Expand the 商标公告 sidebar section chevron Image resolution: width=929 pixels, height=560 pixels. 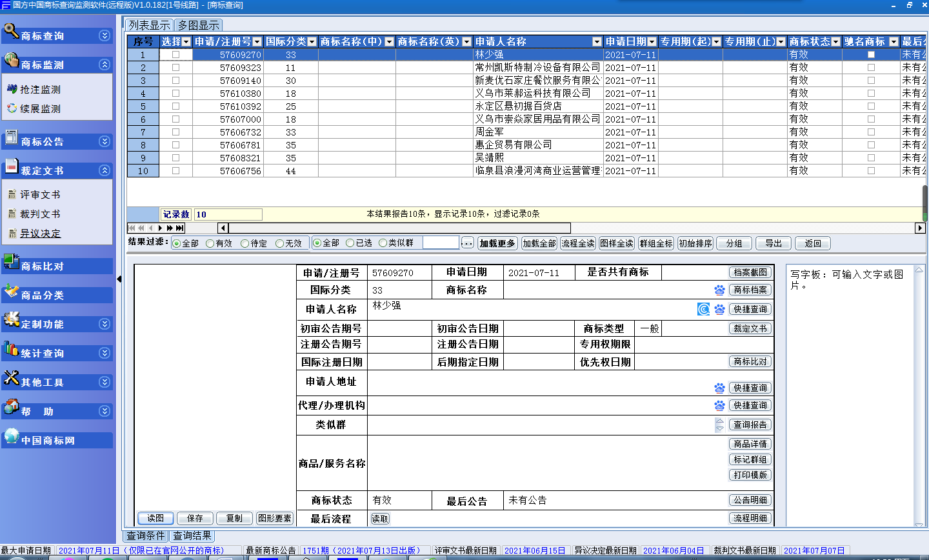[105, 141]
